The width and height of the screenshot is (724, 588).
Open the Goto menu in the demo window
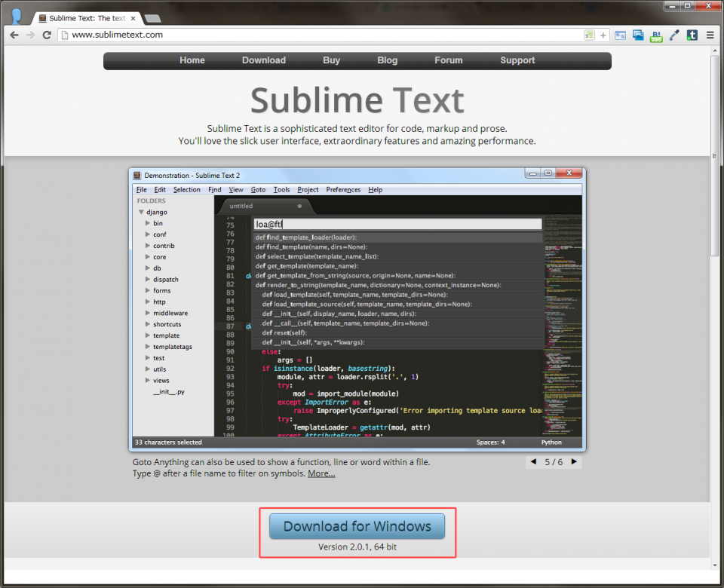point(258,190)
